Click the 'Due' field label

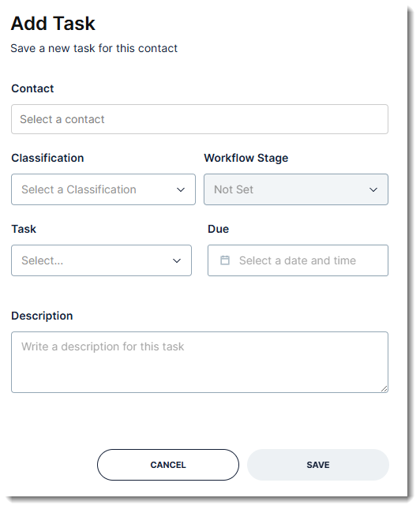point(218,229)
